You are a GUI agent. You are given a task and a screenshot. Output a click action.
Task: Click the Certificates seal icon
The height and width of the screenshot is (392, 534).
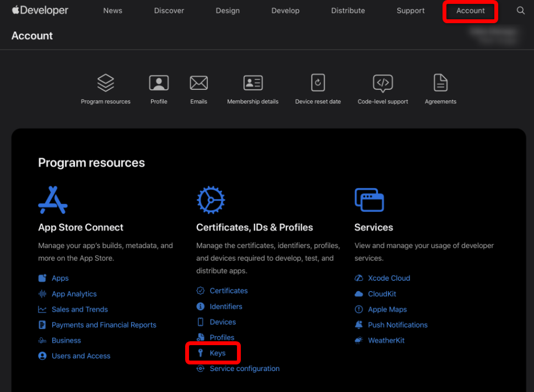tap(201, 291)
